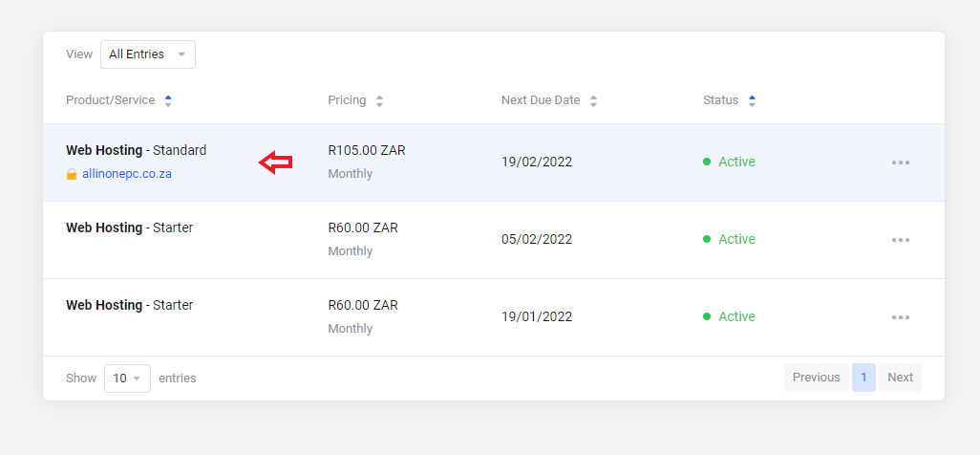Click the Product/Service column header

[x=110, y=100]
